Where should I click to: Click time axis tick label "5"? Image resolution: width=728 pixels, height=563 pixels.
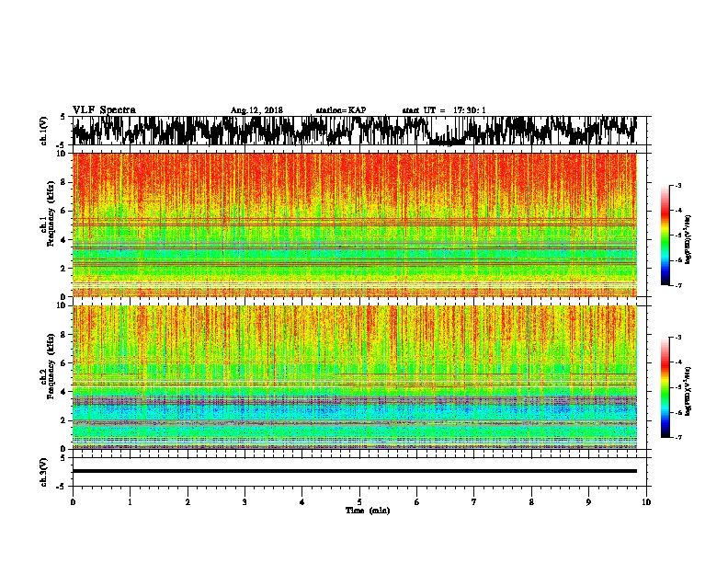pos(359,502)
